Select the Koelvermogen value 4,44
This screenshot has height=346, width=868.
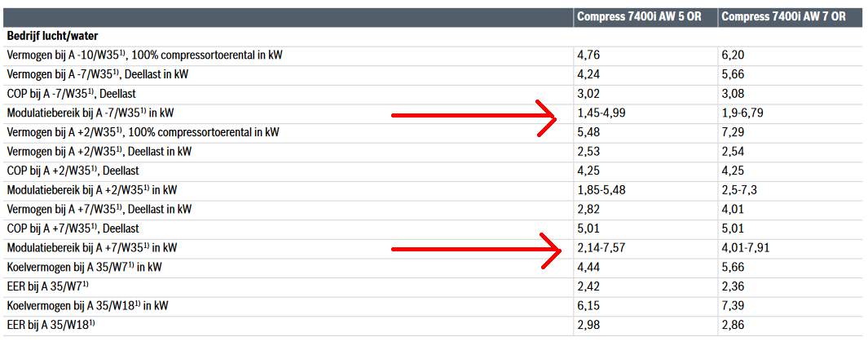[588, 268]
